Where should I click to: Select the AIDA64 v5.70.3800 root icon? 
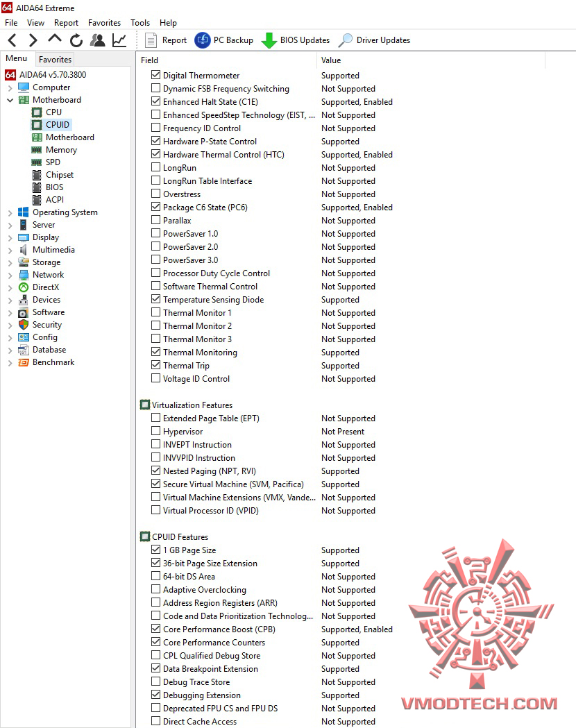coord(10,75)
